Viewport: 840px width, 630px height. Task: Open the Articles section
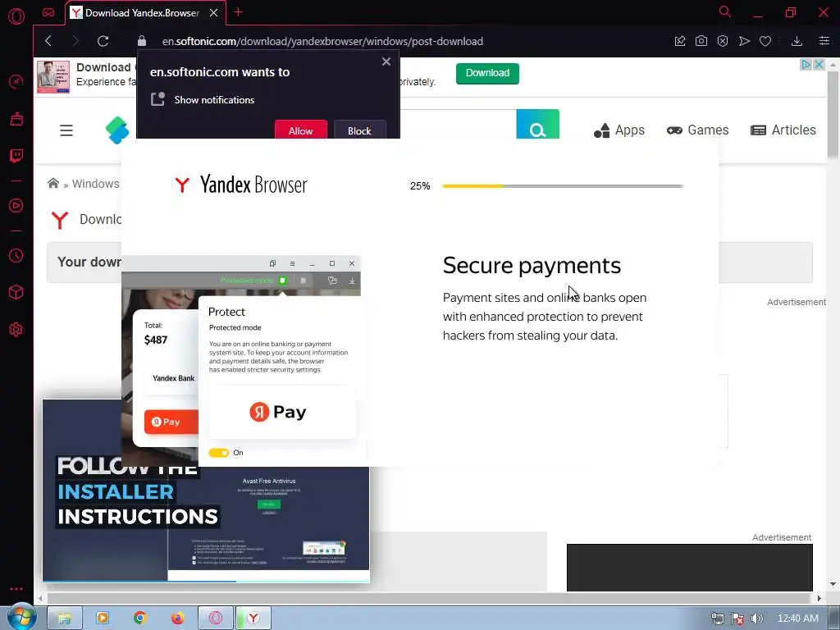pyautogui.click(x=783, y=130)
